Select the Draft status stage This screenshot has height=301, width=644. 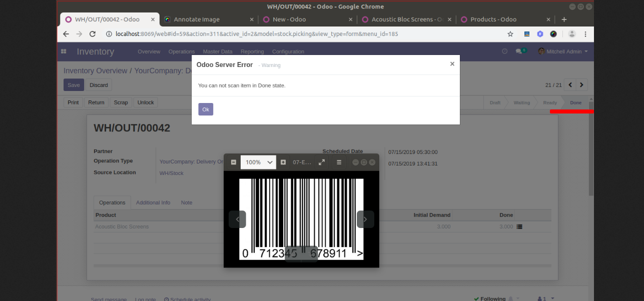pos(495,102)
